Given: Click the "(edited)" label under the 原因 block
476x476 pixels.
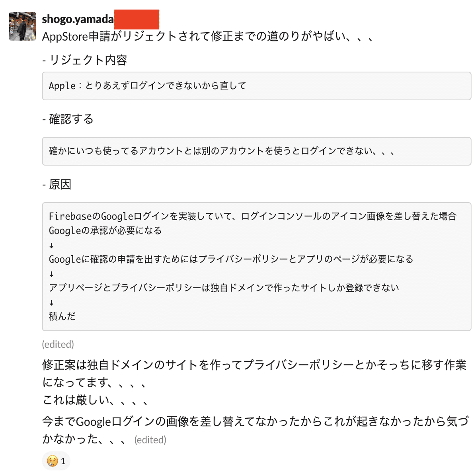Looking at the screenshot, I should 58,344.
